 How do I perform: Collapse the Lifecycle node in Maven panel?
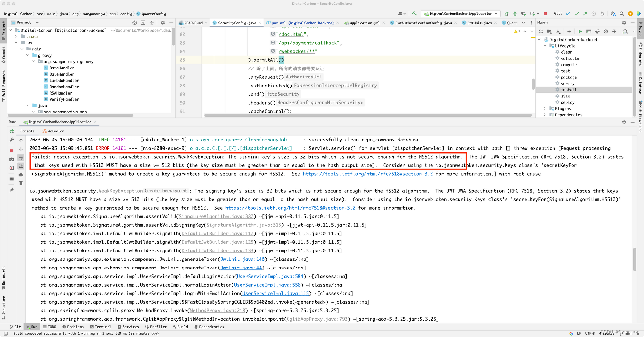545,46
